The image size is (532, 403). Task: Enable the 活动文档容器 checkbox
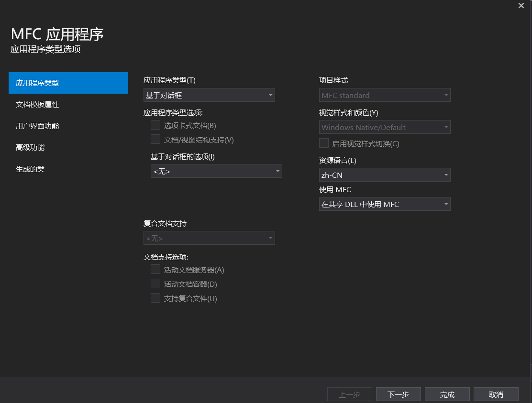click(x=155, y=283)
